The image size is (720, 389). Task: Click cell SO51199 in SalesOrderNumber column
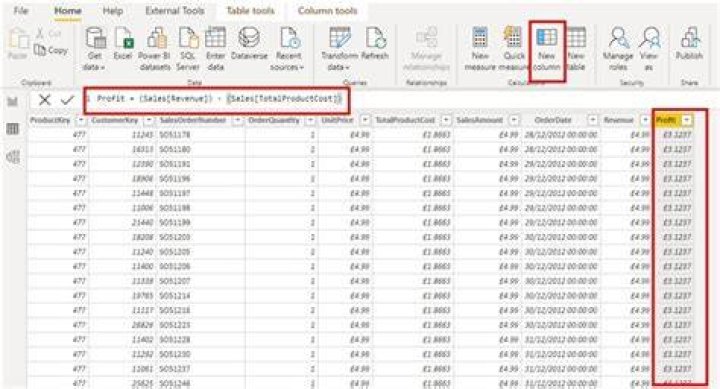(174, 223)
